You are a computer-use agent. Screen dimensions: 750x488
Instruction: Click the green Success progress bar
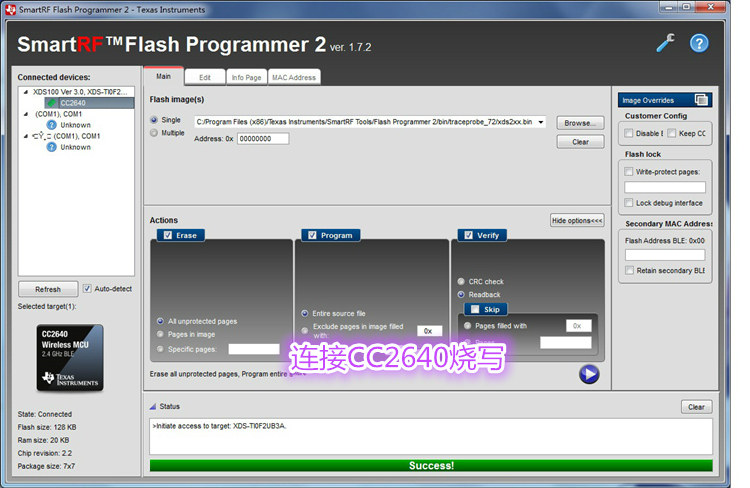point(431,466)
